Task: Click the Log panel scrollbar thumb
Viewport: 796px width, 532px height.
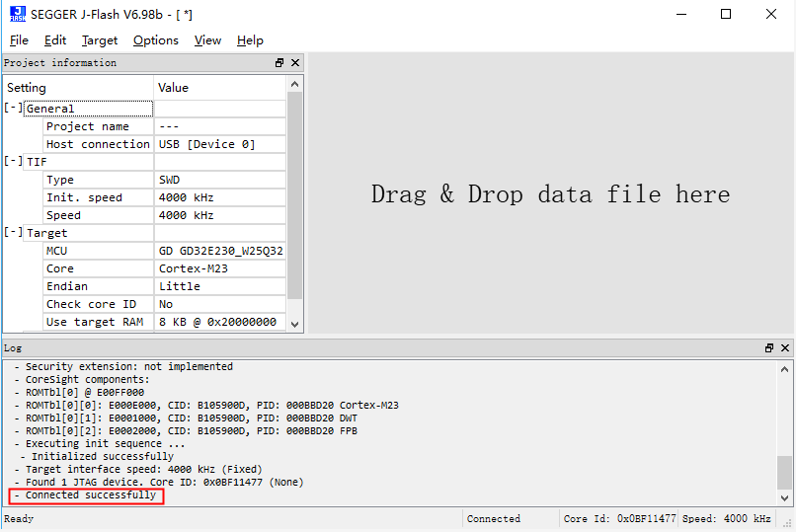Action: (x=784, y=473)
